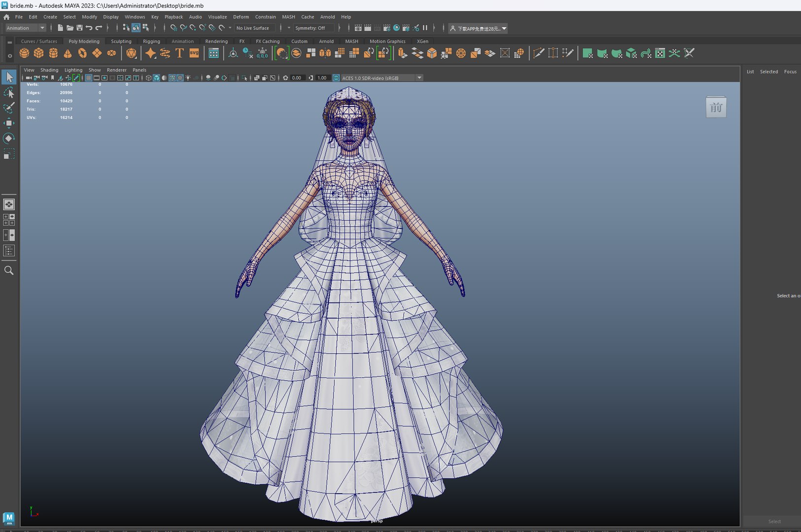
Task: Toggle use all lights in viewport
Action: (188, 78)
